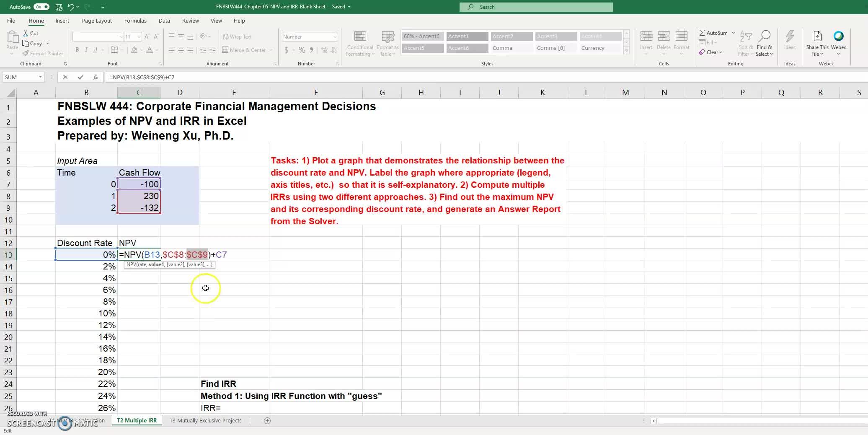Click the accounting dollar format icon

coord(286,50)
